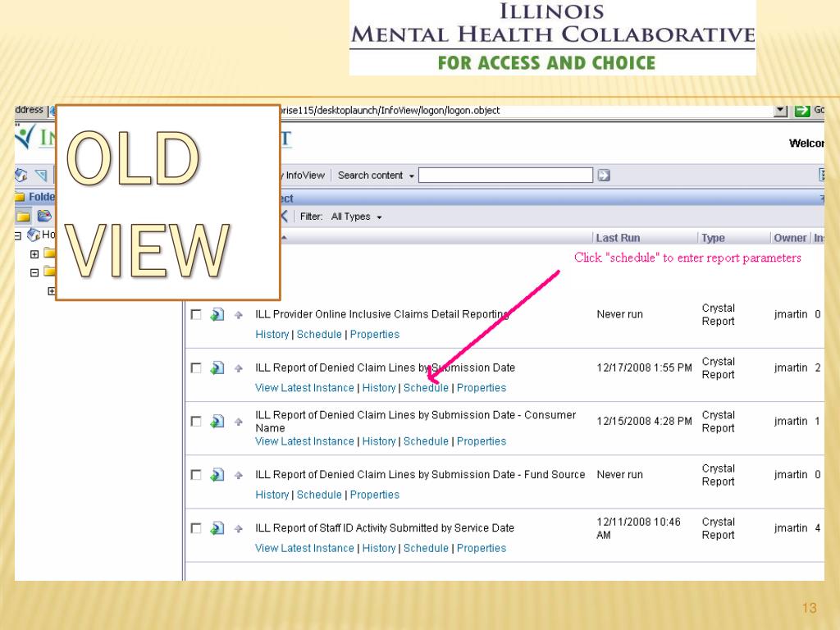Expand the first folder under Home
The width and height of the screenshot is (840, 630).
(x=34, y=254)
